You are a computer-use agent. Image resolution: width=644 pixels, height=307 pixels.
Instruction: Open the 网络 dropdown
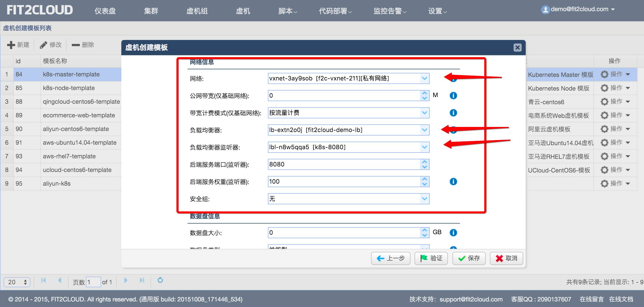[424, 78]
